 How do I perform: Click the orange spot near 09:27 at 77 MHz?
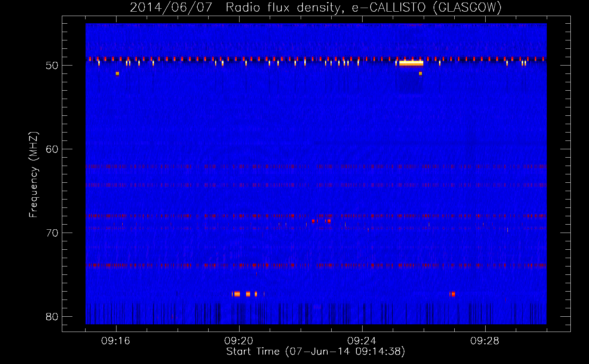pos(452,294)
